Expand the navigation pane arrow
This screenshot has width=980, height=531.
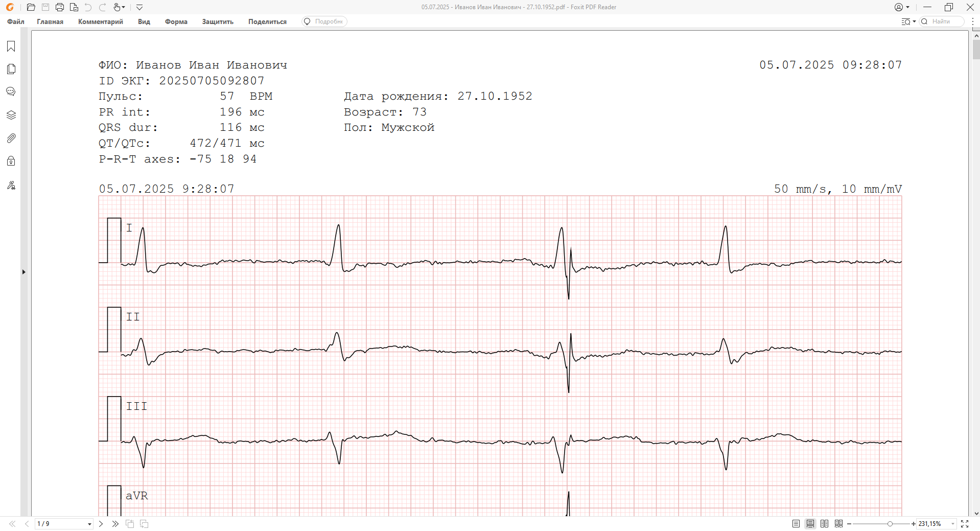point(24,272)
